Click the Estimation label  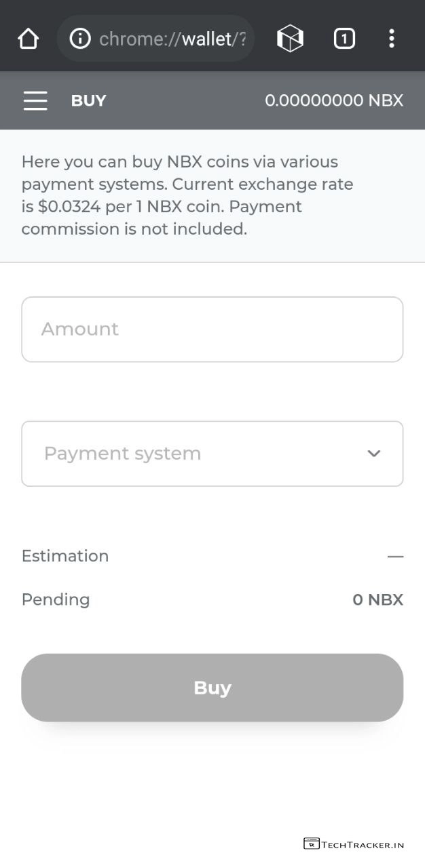pyautogui.click(x=65, y=556)
